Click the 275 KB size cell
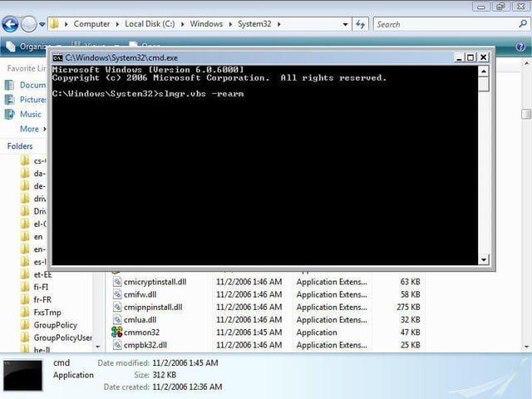 (x=408, y=307)
